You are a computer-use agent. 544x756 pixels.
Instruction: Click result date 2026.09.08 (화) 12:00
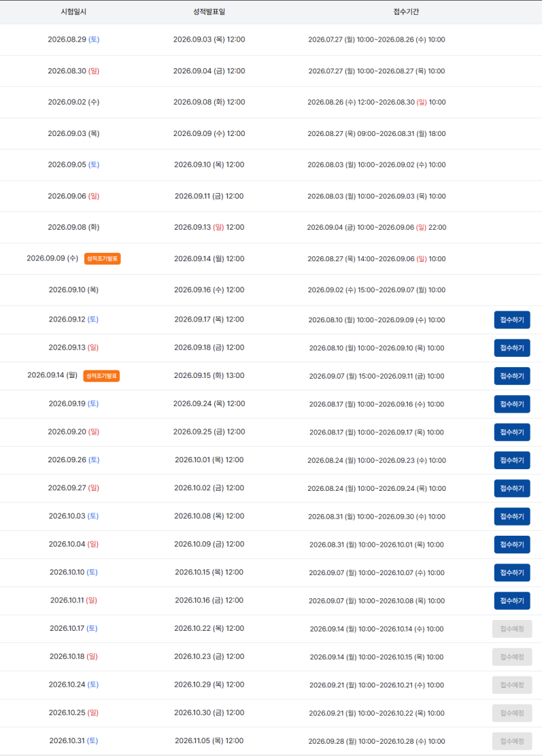coord(209,102)
